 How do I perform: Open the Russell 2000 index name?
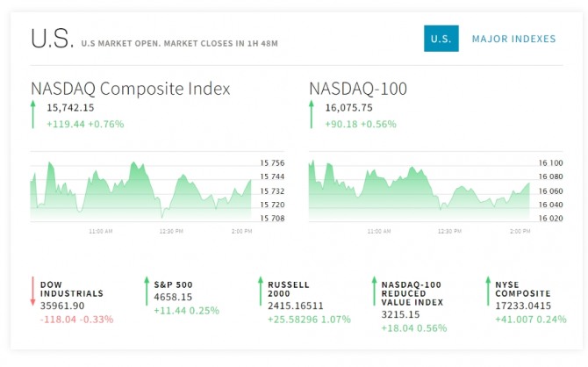[x=289, y=290]
